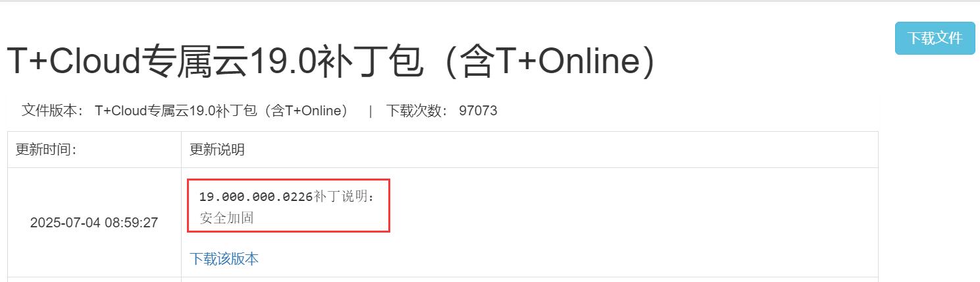Click the empty area right of the red box
This screenshot has width=980, height=282.
coord(632,205)
